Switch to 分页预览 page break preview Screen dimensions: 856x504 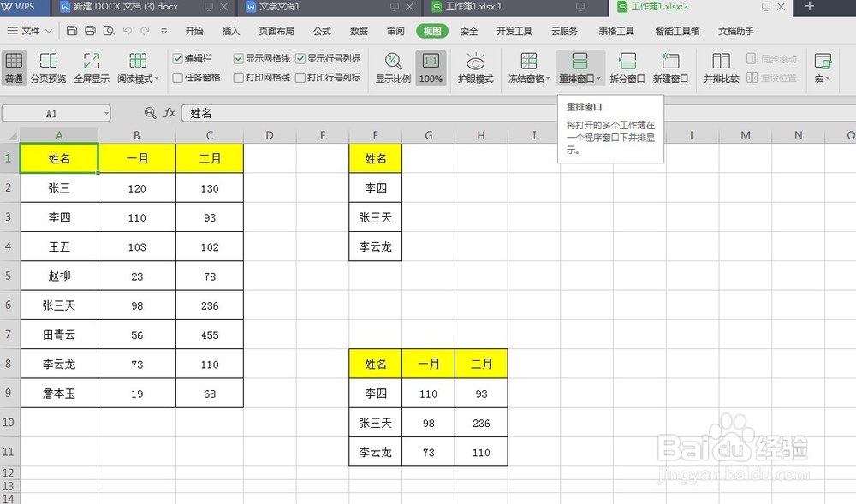click(48, 68)
